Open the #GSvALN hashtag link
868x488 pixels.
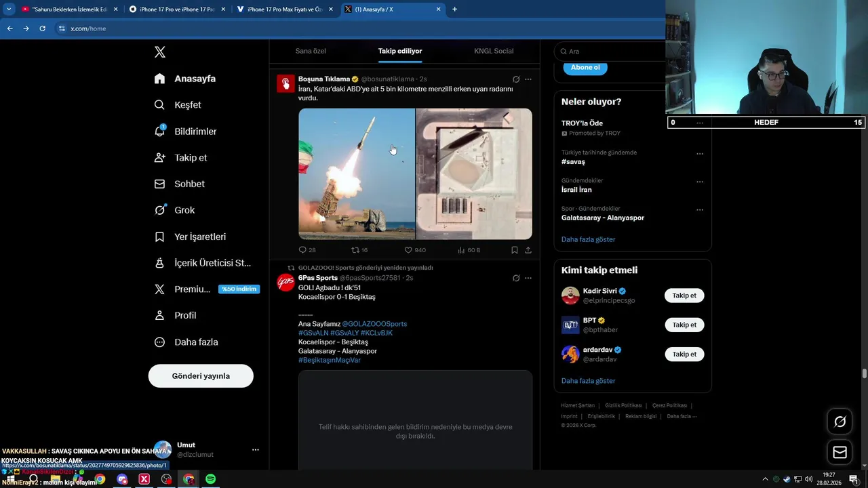[313, 333]
